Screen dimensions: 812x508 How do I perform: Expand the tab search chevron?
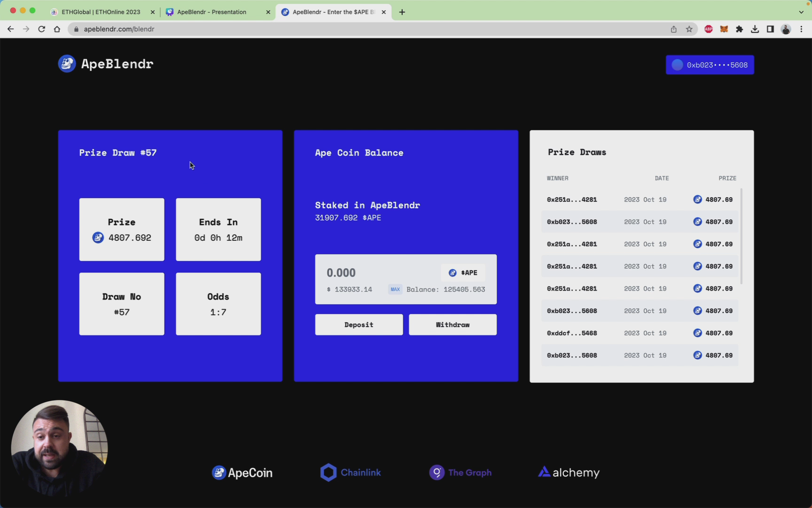coord(801,12)
